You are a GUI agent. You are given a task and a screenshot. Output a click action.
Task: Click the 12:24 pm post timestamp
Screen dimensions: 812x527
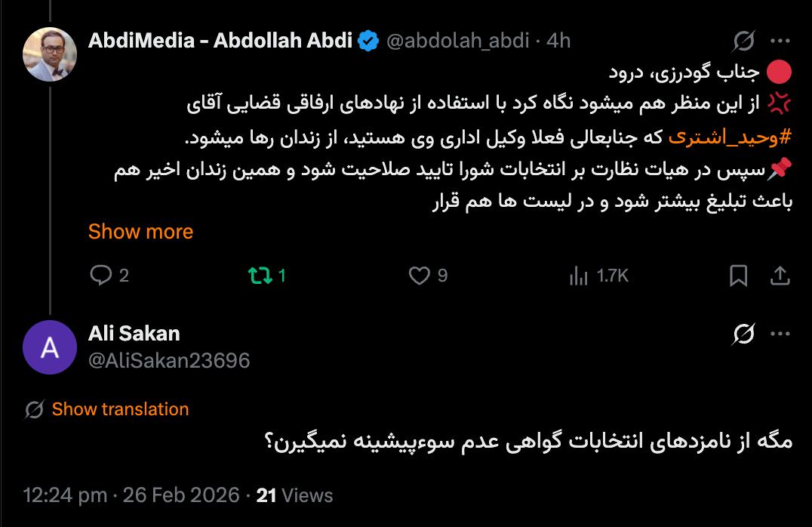point(65,495)
